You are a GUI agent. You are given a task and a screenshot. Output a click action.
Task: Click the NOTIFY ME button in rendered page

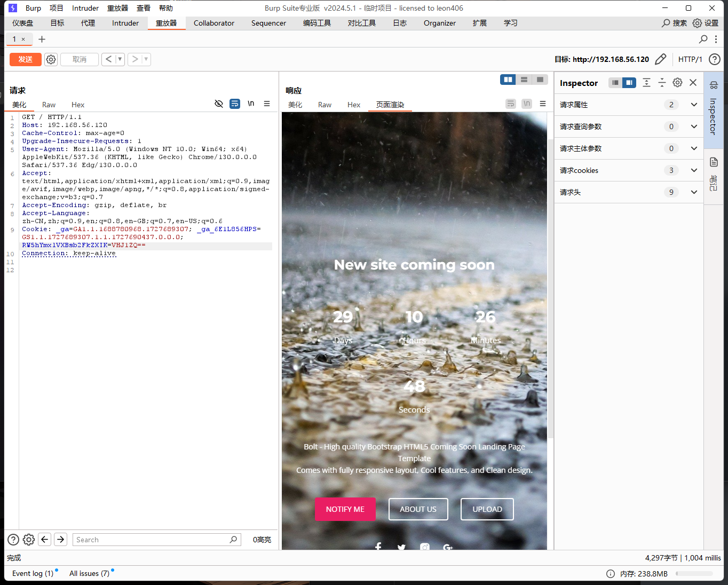pos(345,509)
